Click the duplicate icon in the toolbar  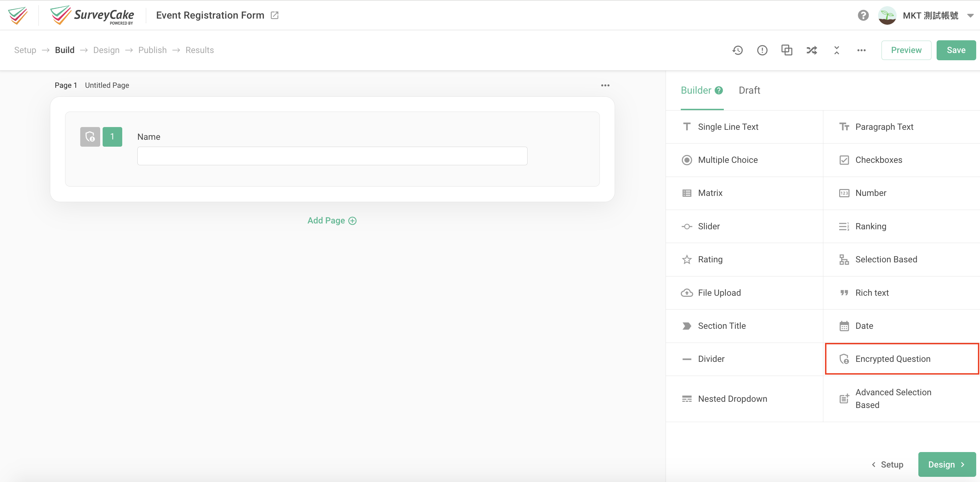click(786, 50)
